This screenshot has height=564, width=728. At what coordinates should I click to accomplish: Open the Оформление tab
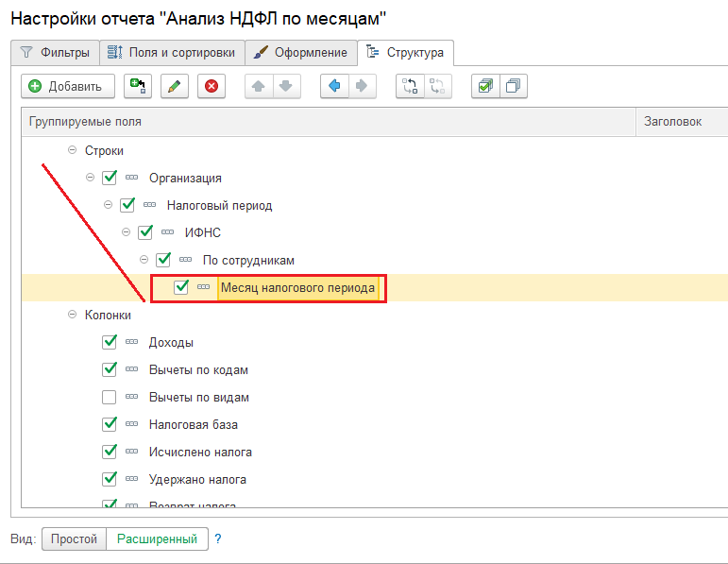pyautogui.click(x=301, y=53)
